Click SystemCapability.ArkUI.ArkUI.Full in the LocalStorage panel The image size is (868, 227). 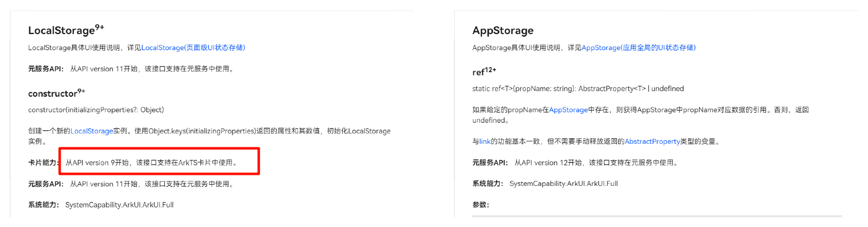click(119, 204)
